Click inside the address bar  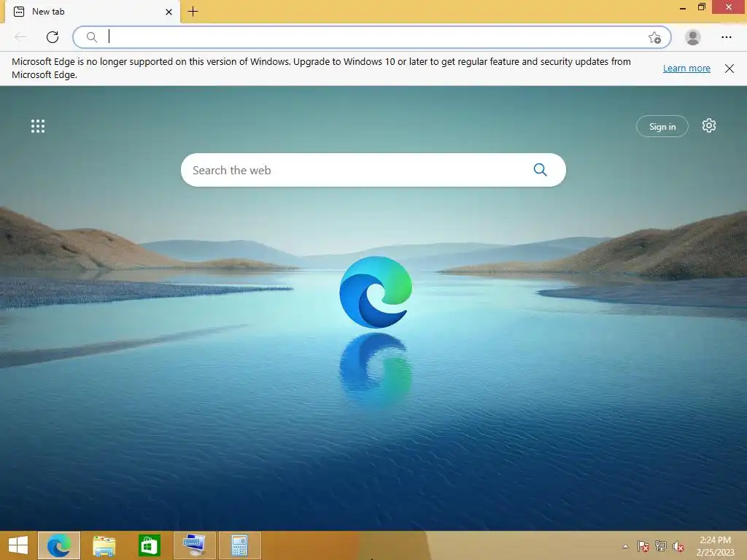(371, 37)
